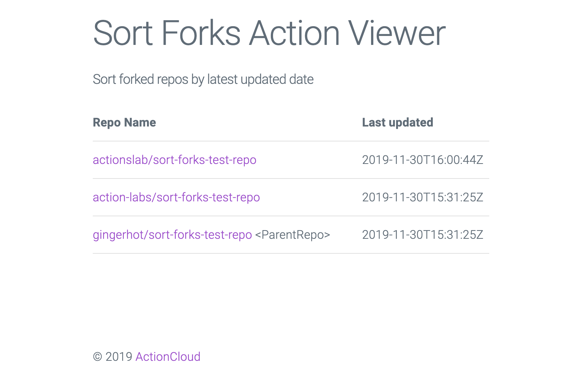Click the <ParentRepo> label
This screenshot has width=588, height=387.
click(x=293, y=235)
